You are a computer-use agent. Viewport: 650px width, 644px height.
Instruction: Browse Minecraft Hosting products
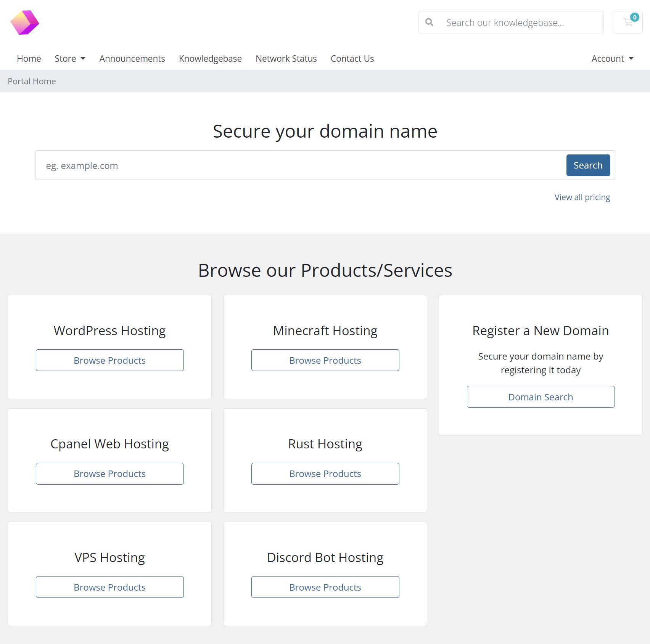point(325,360)
